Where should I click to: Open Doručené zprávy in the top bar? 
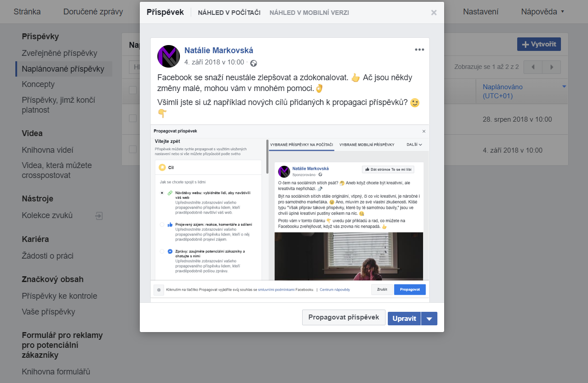93,12
